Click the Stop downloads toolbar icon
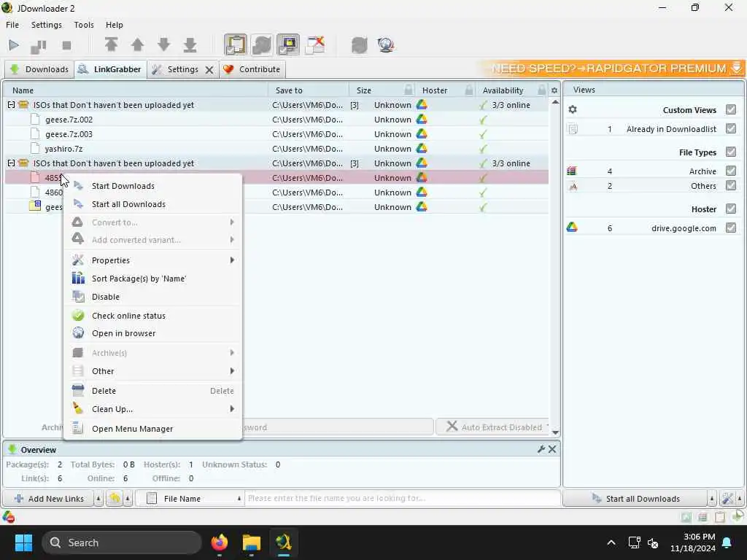Screen dimensions: 747x560 point(66,45)
